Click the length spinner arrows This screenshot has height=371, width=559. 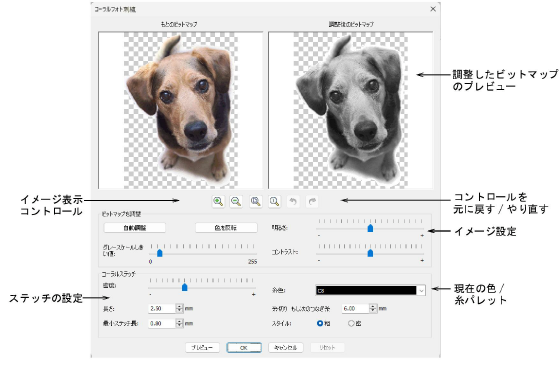pos(179,308)
